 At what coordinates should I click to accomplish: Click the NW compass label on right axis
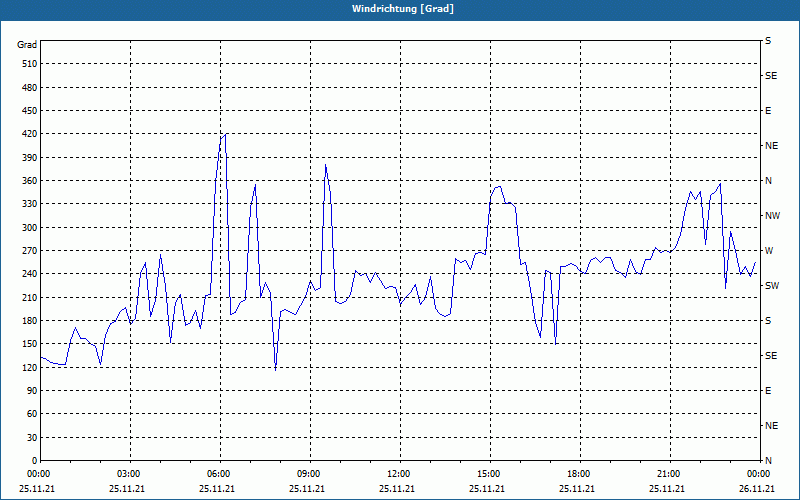[772, 216]
